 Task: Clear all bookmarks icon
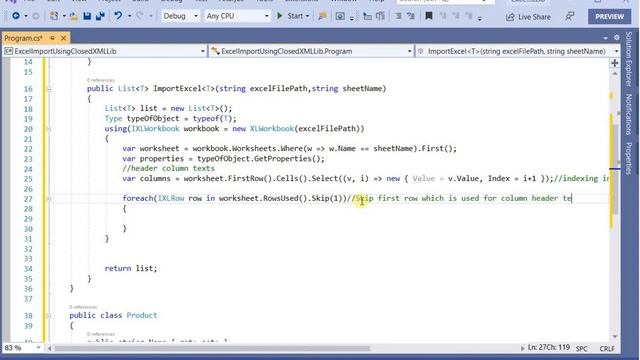pos(469,16)
